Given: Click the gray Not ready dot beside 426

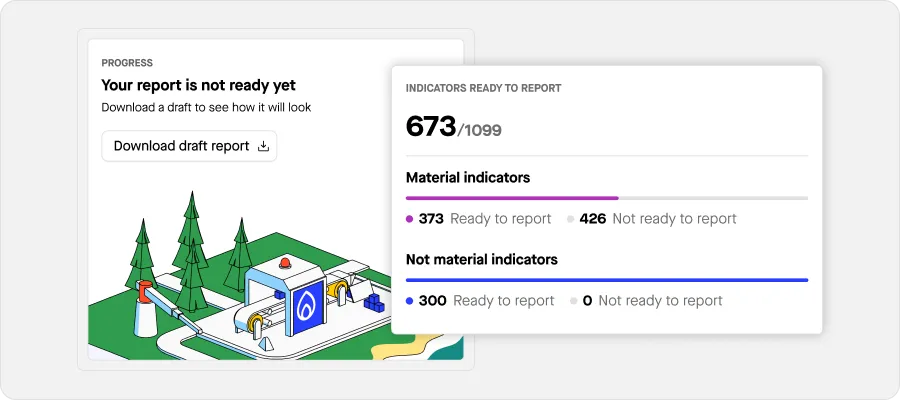Looking at the screenshot, I should coord(570,219).
